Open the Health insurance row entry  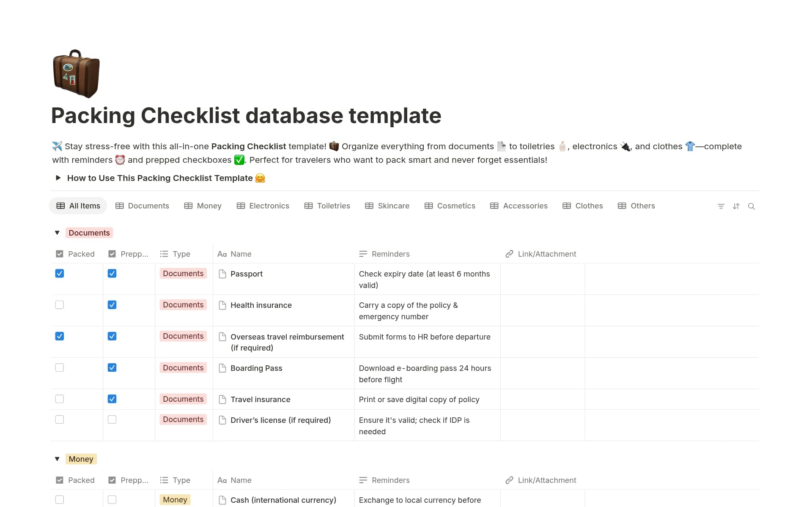261,305
